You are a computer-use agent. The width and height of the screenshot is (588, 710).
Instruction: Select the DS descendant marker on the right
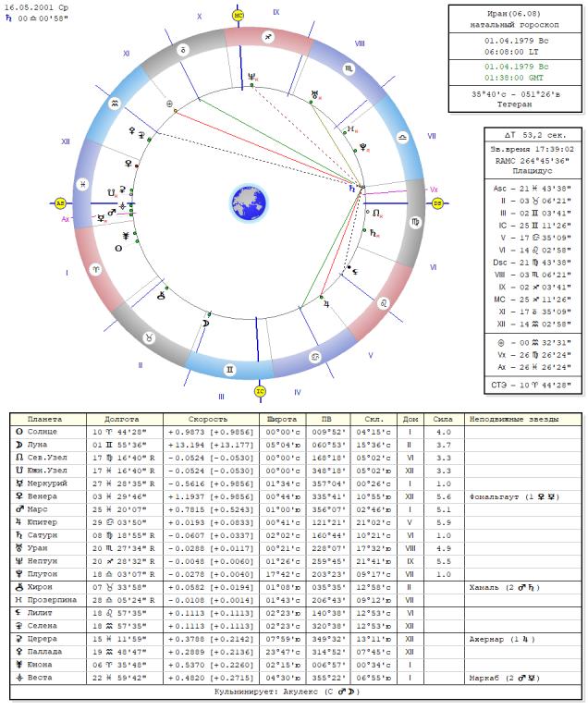point(437,202)
